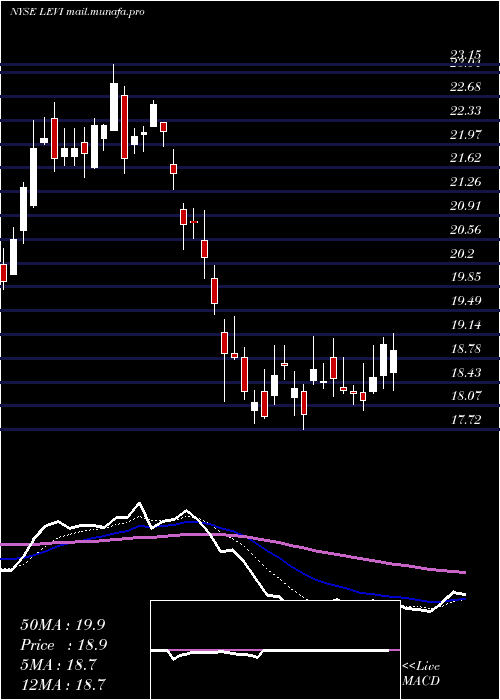This screenshot has height=700, width=500.
Task: Click the NYSE LEVI chart title
Action: pos(77,12)
